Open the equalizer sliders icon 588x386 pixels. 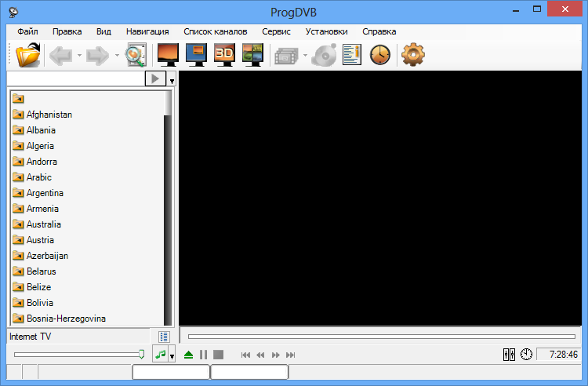point(509,355)
